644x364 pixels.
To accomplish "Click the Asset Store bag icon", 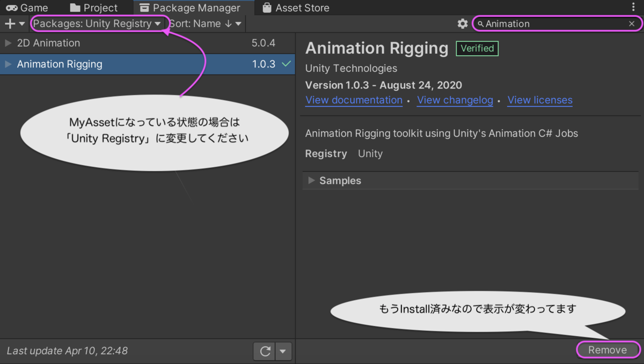I will (x=267, y=8).
